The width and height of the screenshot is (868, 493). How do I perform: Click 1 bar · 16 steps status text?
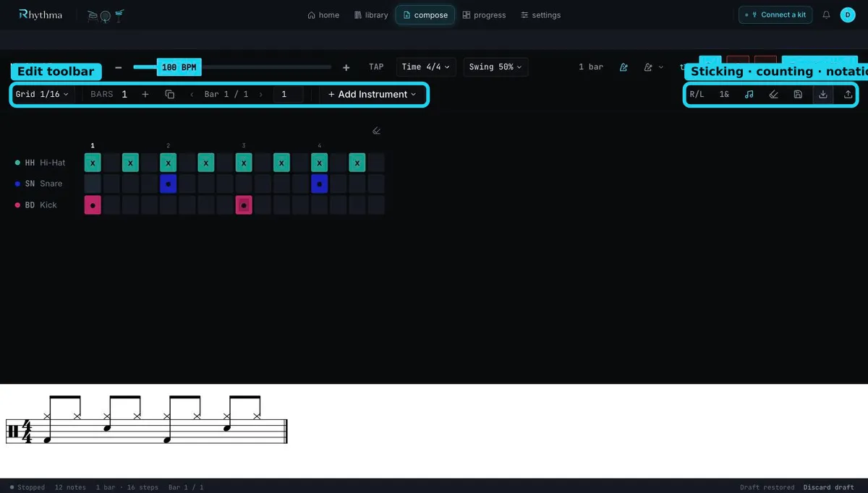(127, 487)
